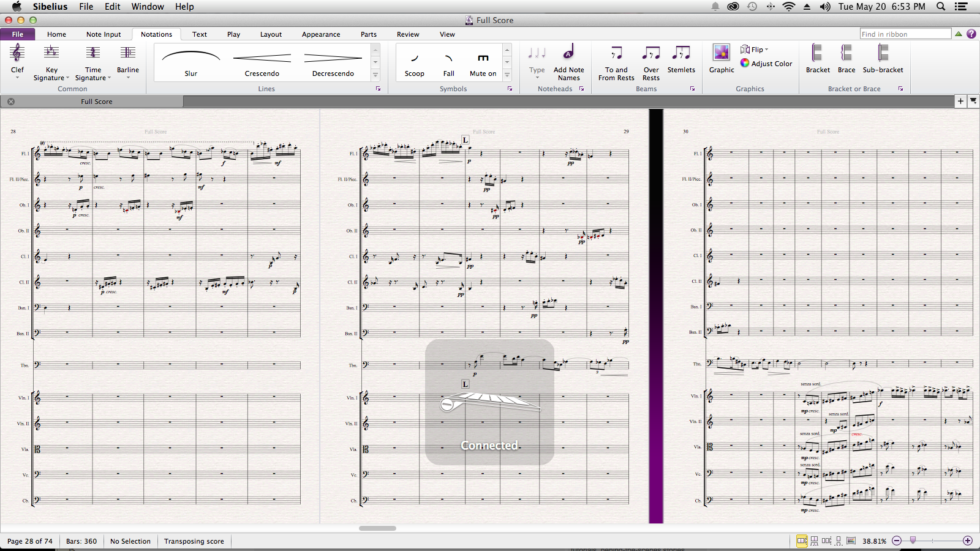Open the Bracket or Brace dialog launcher
The image size is (980, 551).
point(901,89)
